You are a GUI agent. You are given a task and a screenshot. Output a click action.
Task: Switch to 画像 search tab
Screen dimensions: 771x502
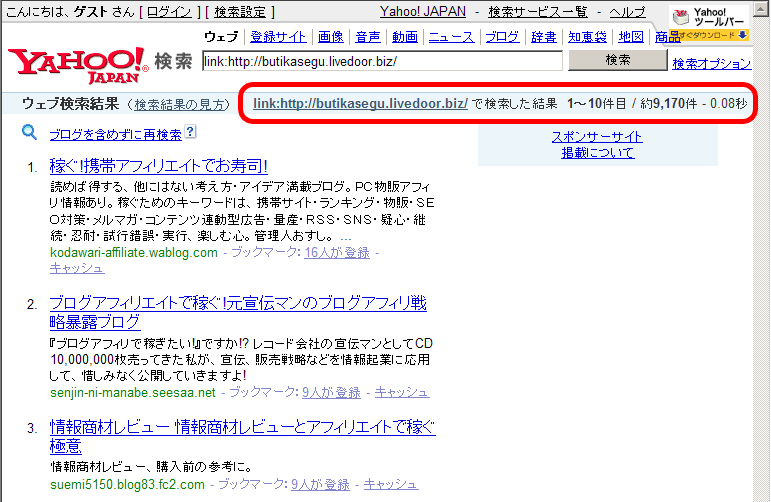tap(330, 36)
